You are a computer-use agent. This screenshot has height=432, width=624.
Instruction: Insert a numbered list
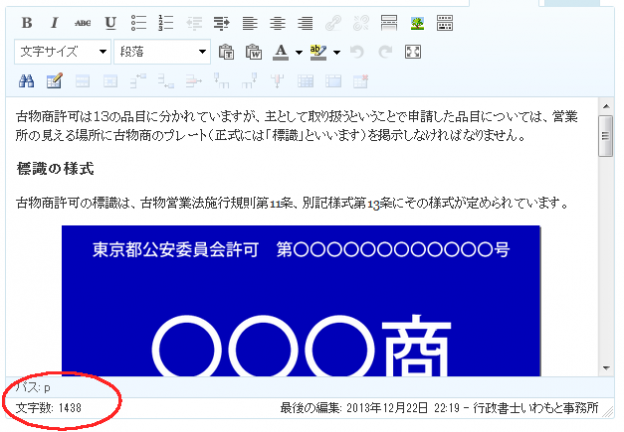166,23
